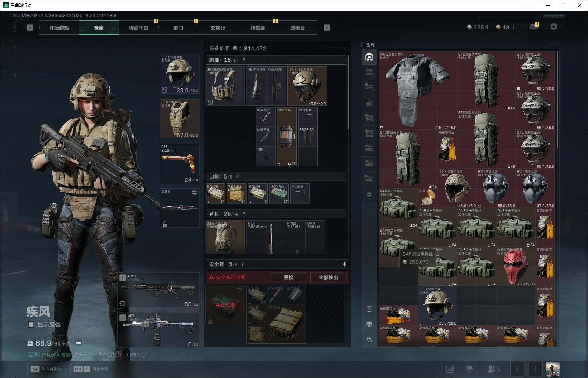Screen dimensions: 588x378
Task: Select the equipped DICH 训练头盔 29.0 slot
Action: pos(180,74)
